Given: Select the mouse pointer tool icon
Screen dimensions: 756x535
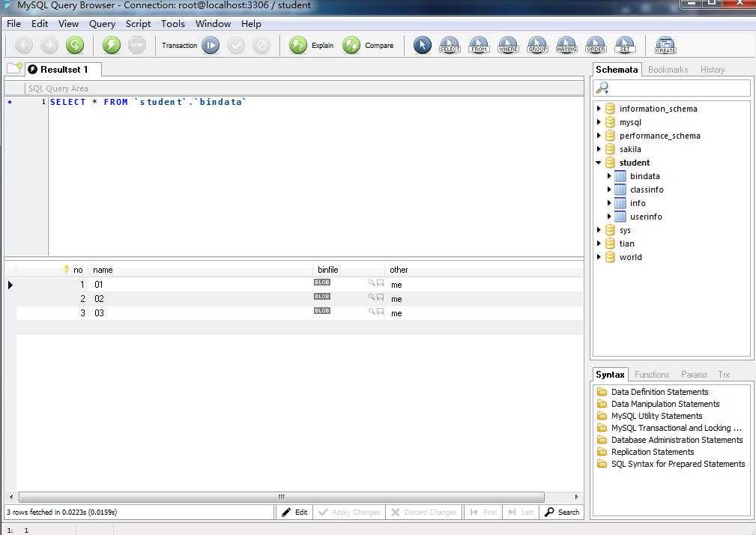Looking at the screenshot, I should [423, 45].
